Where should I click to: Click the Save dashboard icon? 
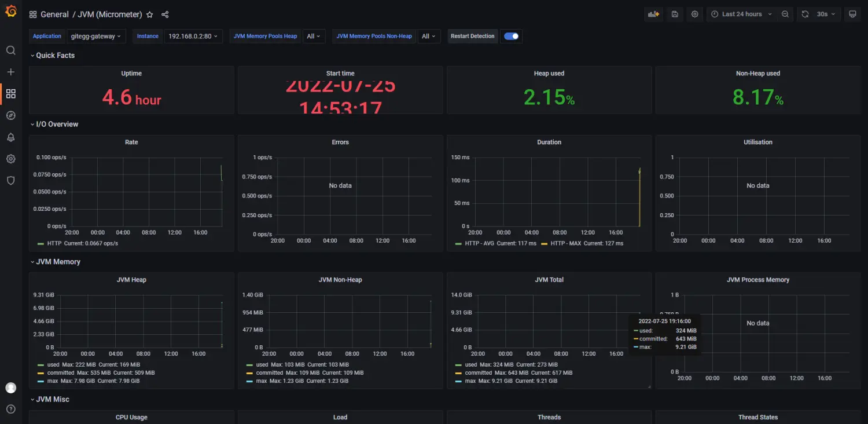tap(675, 14)
